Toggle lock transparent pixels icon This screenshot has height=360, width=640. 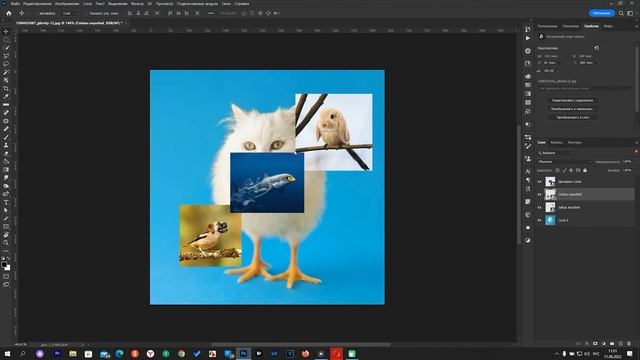558,171
